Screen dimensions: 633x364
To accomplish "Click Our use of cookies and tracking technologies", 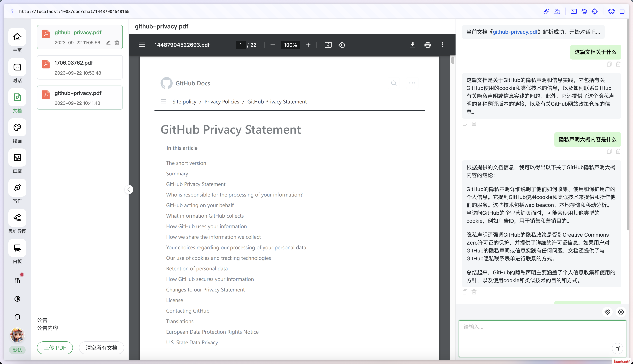I will click(218, 258).
